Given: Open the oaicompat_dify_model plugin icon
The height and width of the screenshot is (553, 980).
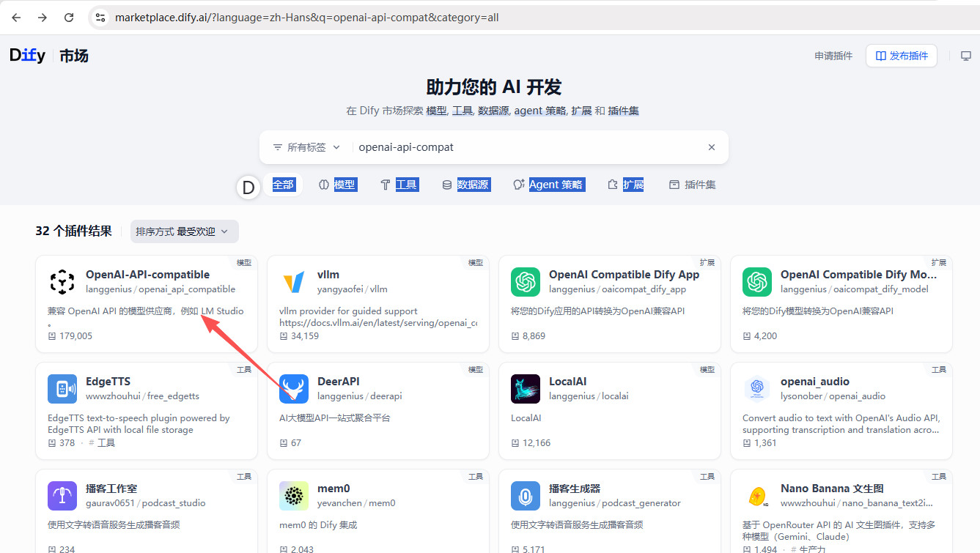Looking at the screenshot, I should [x=757, y=282].
